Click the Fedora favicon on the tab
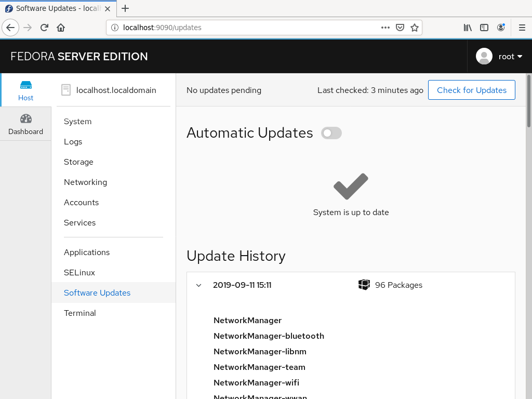532x399 pixels. pyautogui.click(x=9, y=8)
